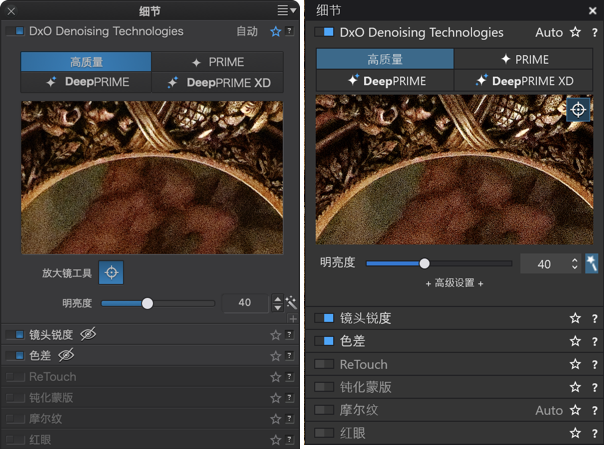Open help question mark for right 摩尔纹 row
604x449 pixels.
point(594,410)
